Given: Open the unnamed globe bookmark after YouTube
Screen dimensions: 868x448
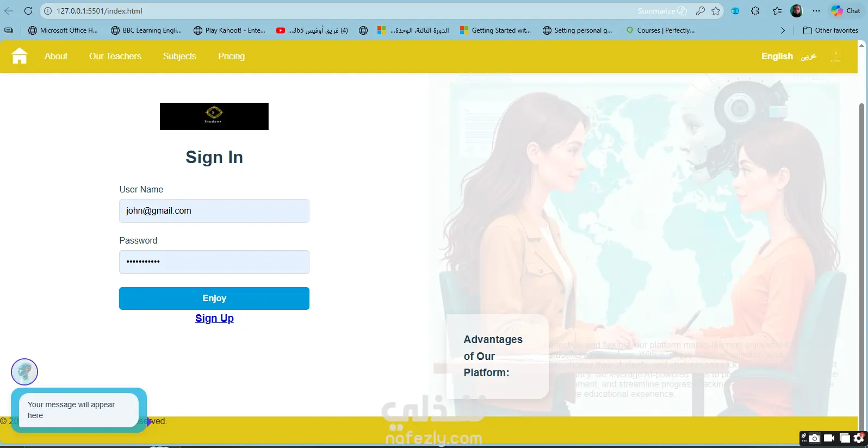Looking at the screenshot, I should 363,30.
